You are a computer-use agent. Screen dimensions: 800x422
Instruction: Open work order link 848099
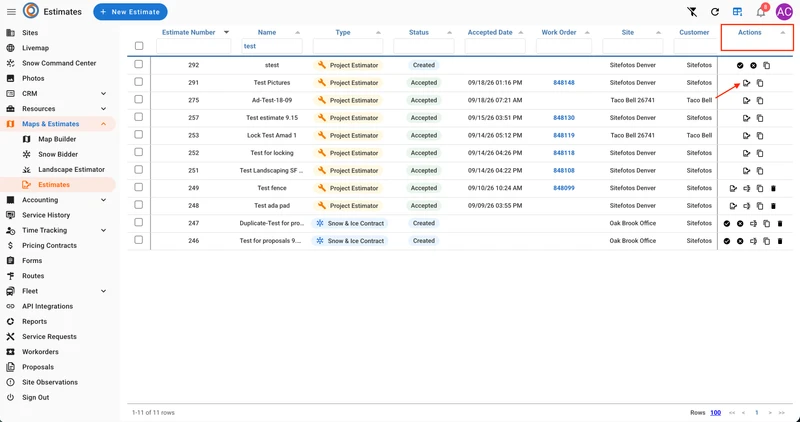(x=564, y=188)
